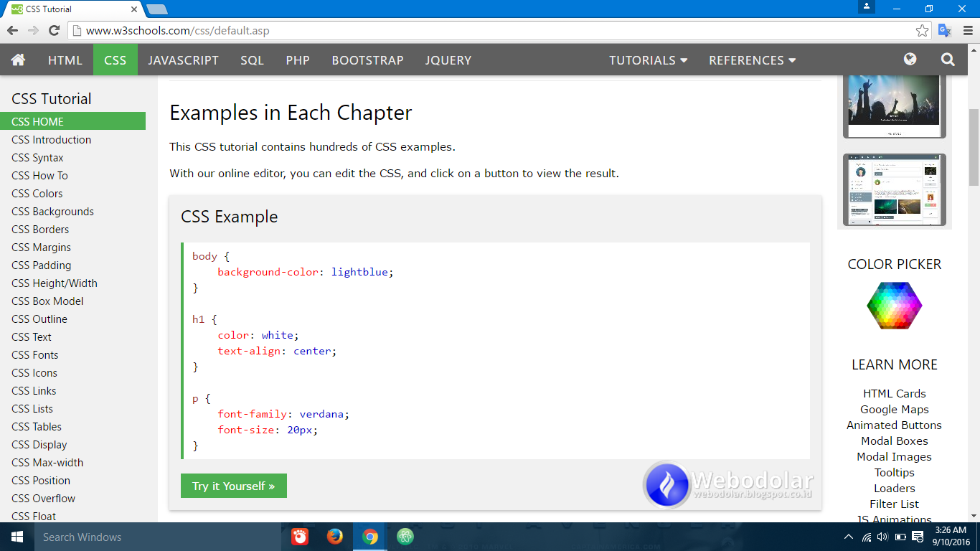
Task: Click the browser back arrow
Action: [12, 30]
